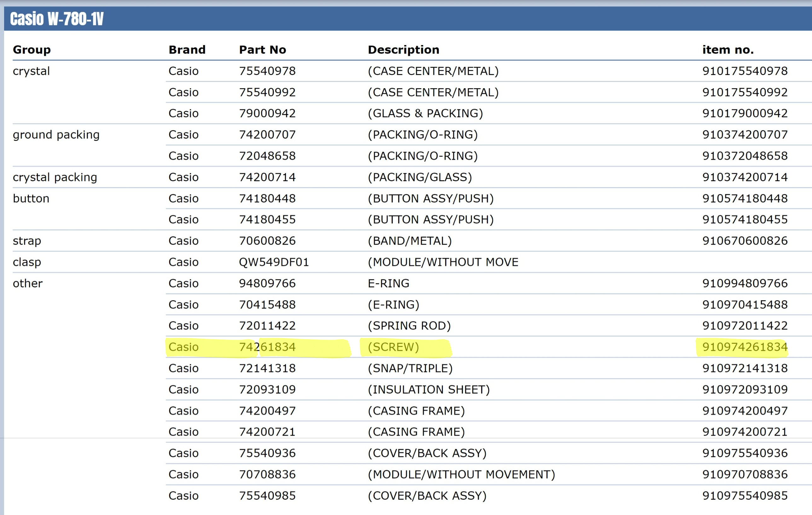Select the clasp group label
This screenshot has width=812, height=515.
click(27, 263)
